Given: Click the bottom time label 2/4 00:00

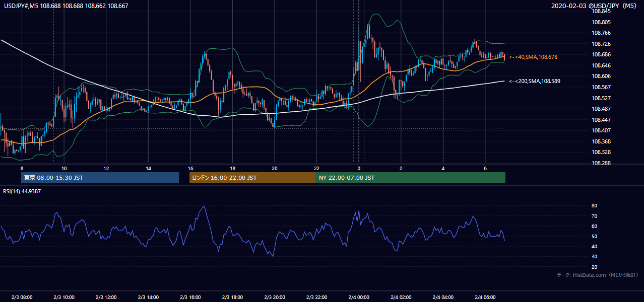Looking at the screenshot, I should point(359,297).
